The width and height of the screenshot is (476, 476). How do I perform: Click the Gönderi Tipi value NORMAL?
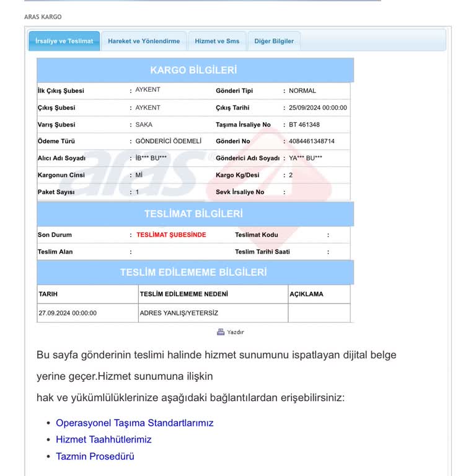[x=302, y=90]
